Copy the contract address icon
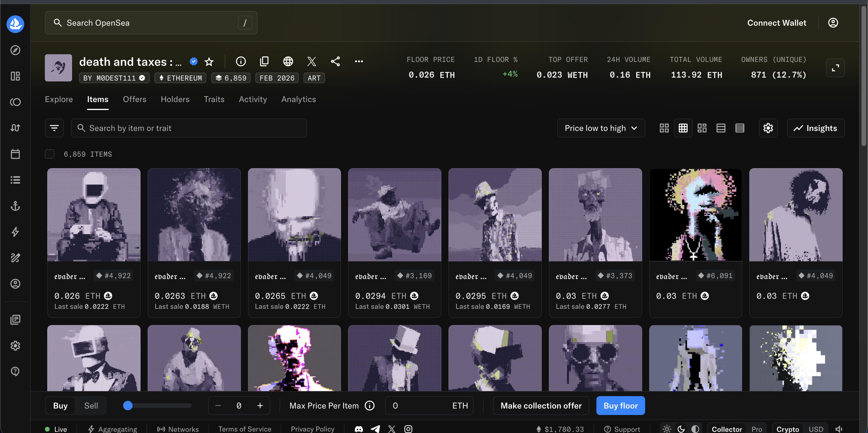 point(265,61)
